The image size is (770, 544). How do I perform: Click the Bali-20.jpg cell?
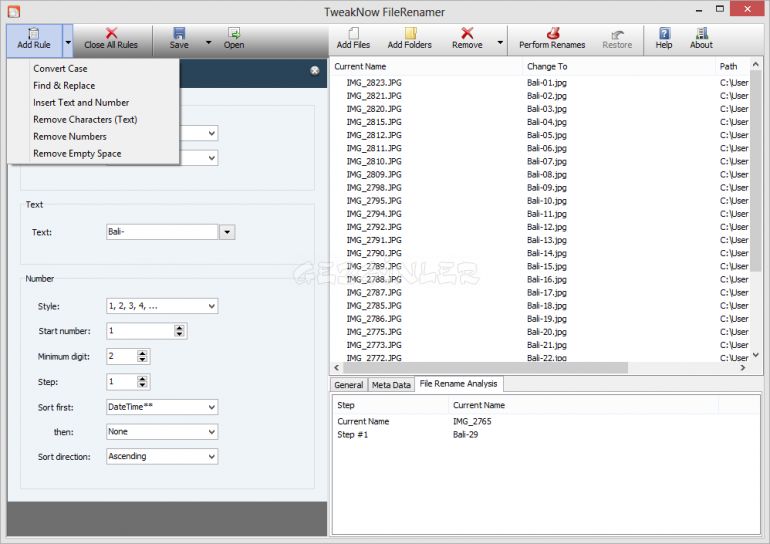pos(547,332)
